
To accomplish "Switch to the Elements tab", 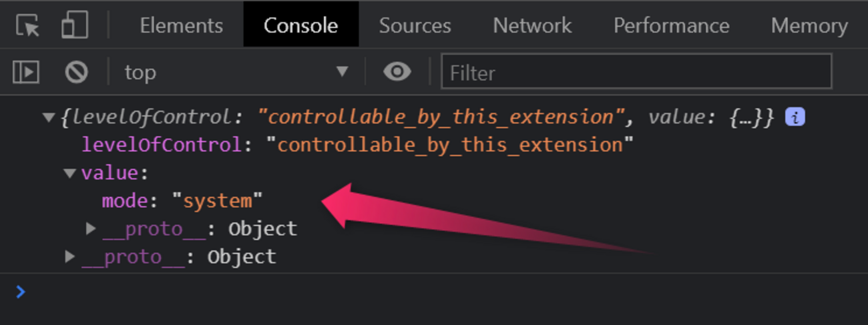I will click(181, 25).
